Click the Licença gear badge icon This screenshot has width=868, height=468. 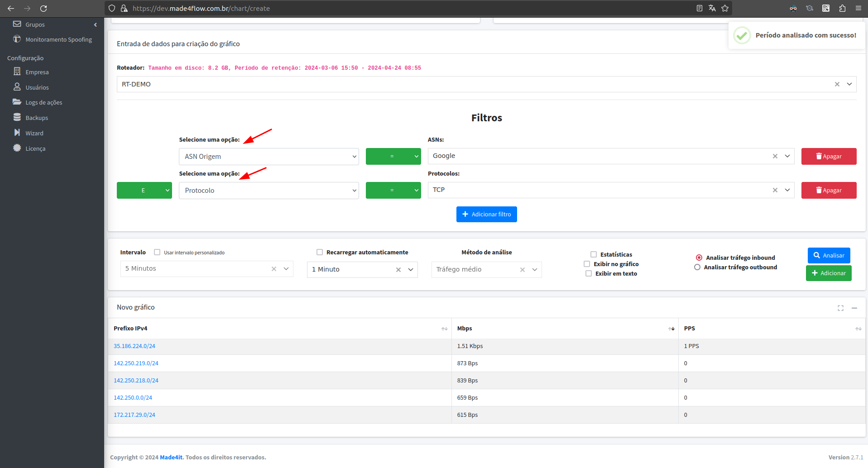[x=17, y=148]
